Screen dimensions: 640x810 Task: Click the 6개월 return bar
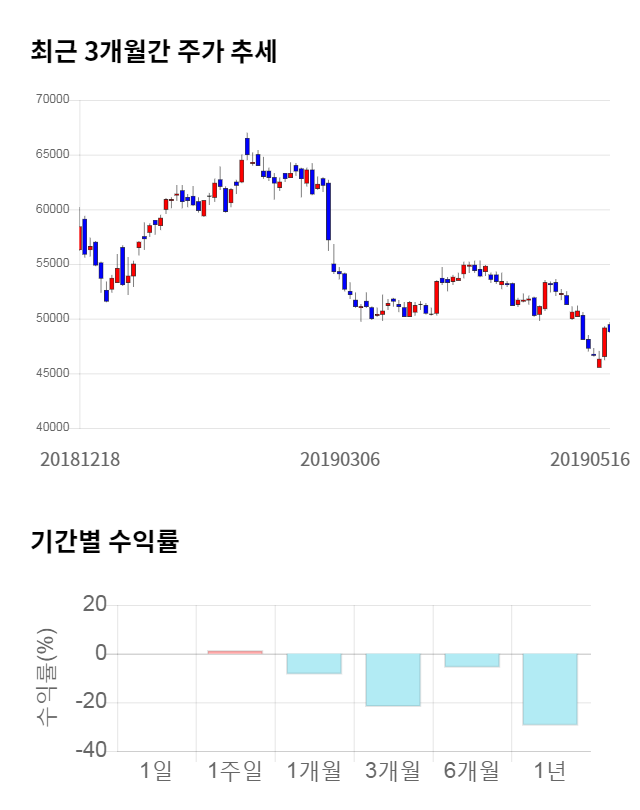point(471,660)
